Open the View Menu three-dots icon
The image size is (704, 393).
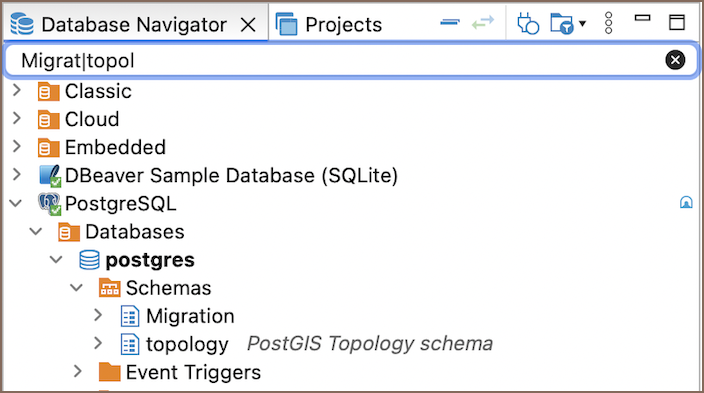point(608,23)
